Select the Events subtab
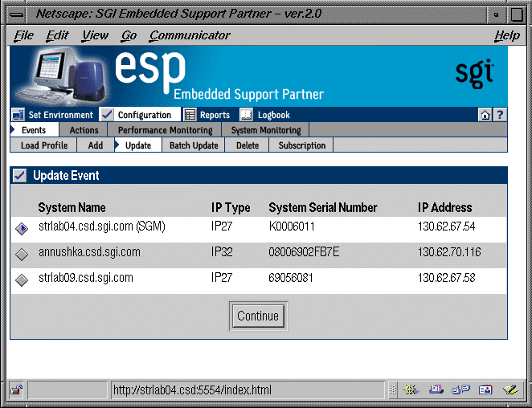 pos(34,130)
